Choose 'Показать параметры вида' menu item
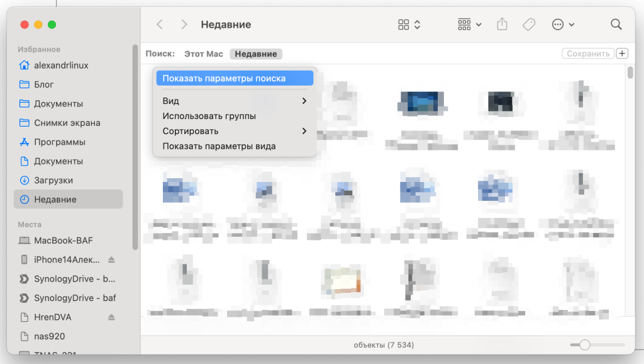This screenshot has height=364, width=644. point(235,146)
